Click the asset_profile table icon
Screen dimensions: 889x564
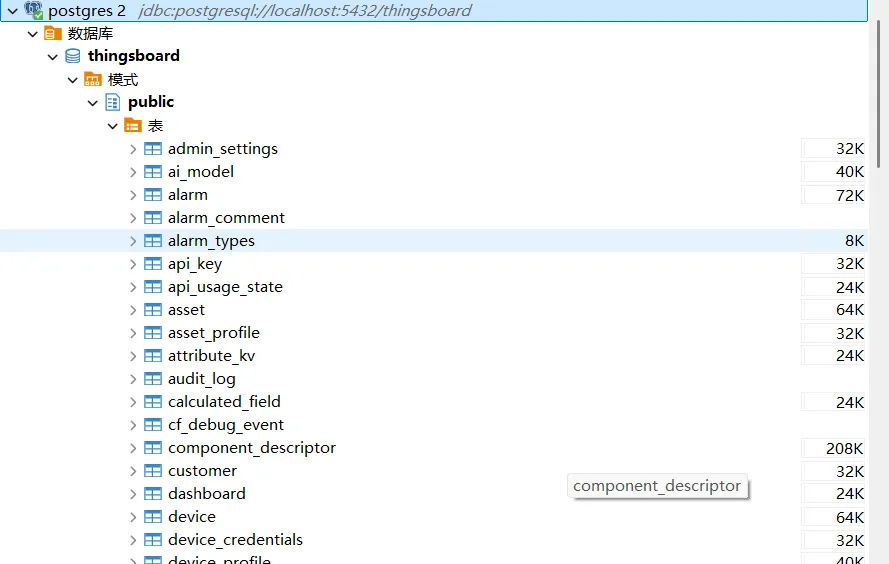pyautogui.click(x=153, y=333)
